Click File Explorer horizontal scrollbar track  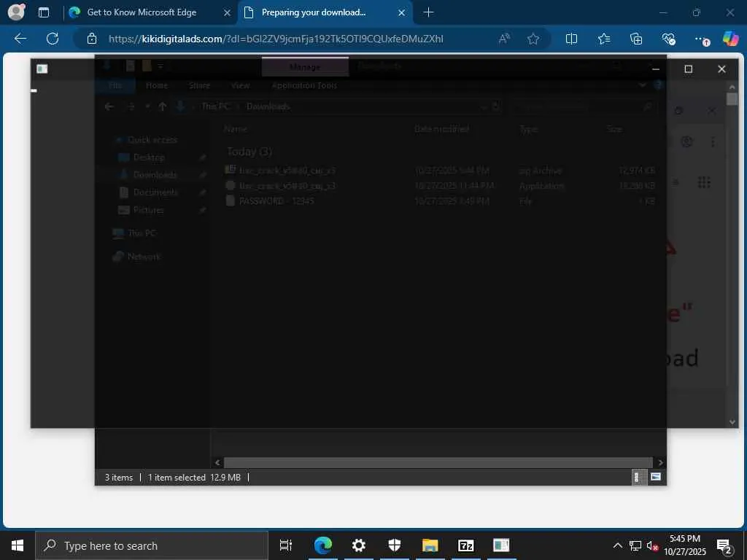pyautogui.click(x=438, y=462)
